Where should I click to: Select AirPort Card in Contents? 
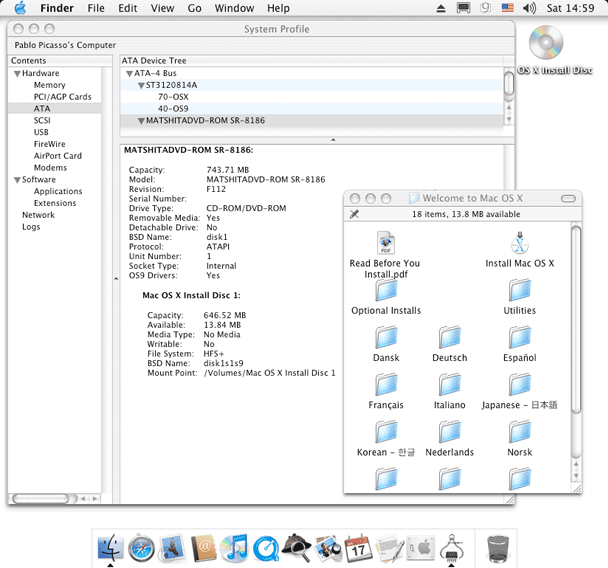pyautogui.click(x=58, y=156)
